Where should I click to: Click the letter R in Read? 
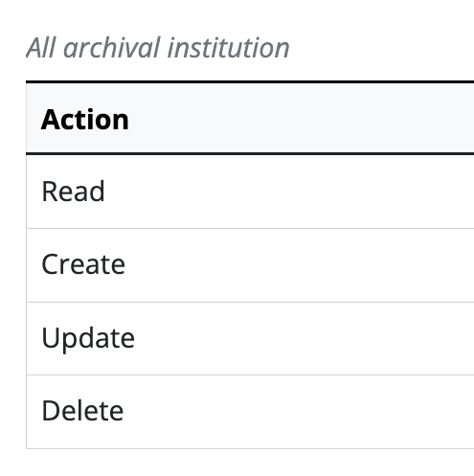(49, 192)
